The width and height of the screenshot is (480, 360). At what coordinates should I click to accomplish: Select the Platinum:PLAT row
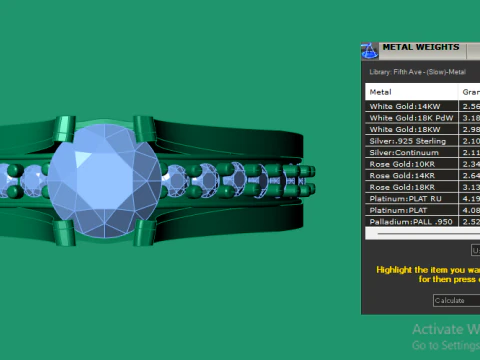pyautogui.click(x=423, y=210)
